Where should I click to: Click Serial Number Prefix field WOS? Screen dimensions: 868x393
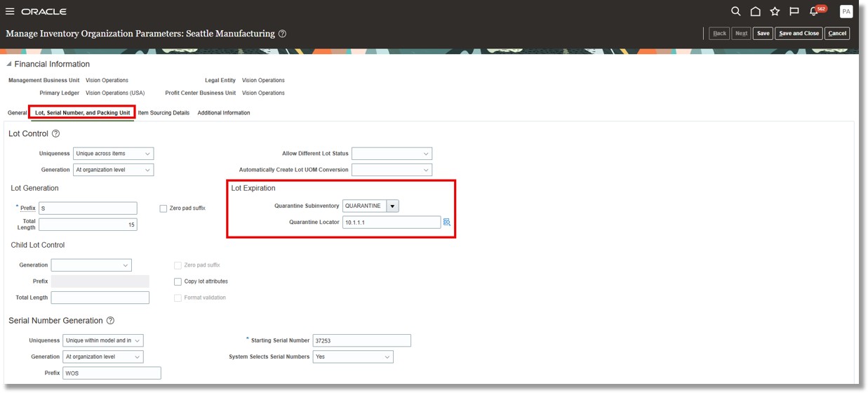point(112,373)
